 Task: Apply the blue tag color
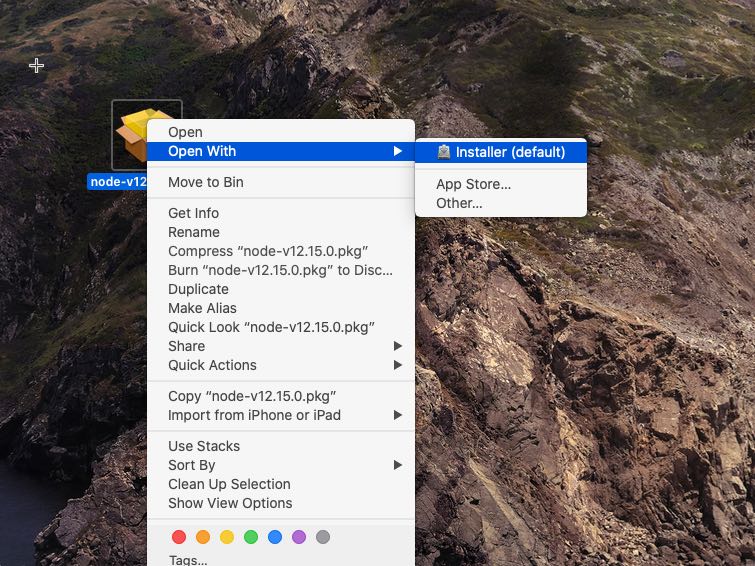point(275,537)
